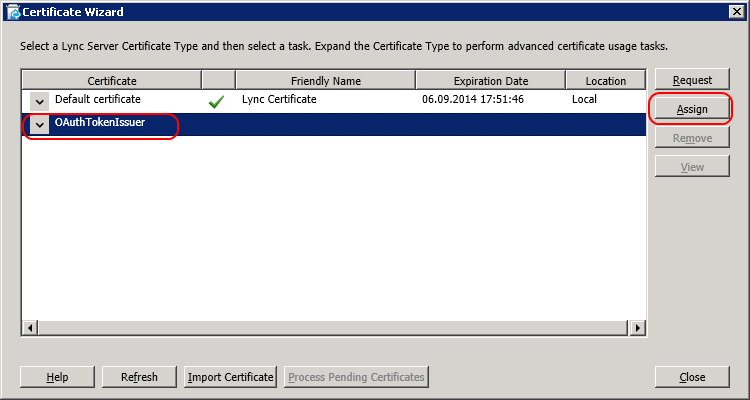Click the expiration date '06.09.2014 17:51:46'
750x400 pixels.
(x=473, y=99)
